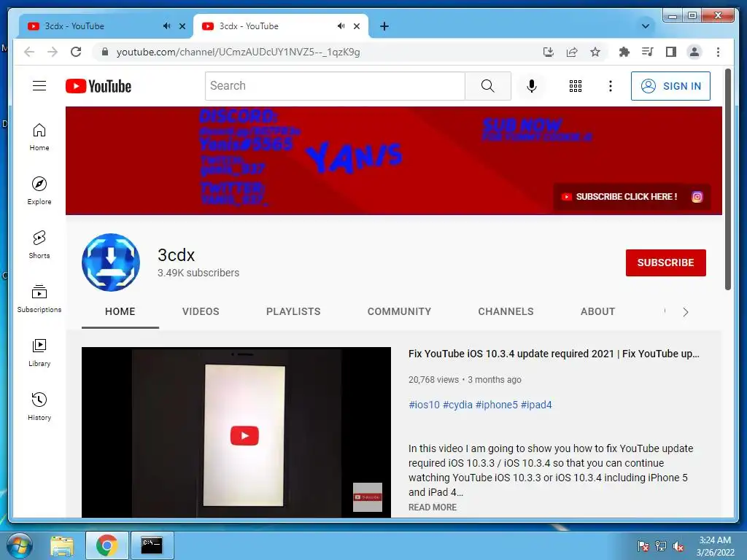Click the install app icon in address bar
Screen dimensions: 747x560
[x=549, y=52]
